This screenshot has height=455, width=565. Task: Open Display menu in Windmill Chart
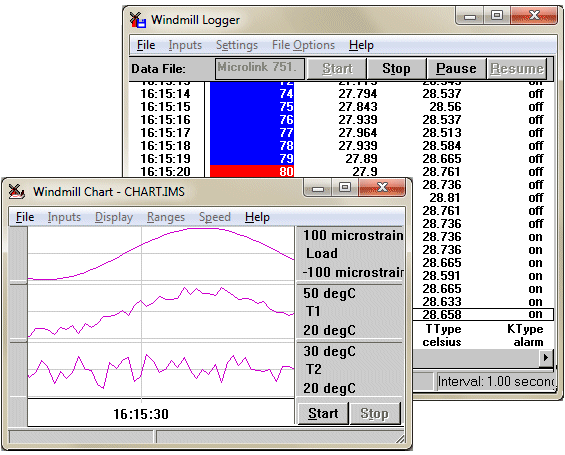click(x=114, y=217)
